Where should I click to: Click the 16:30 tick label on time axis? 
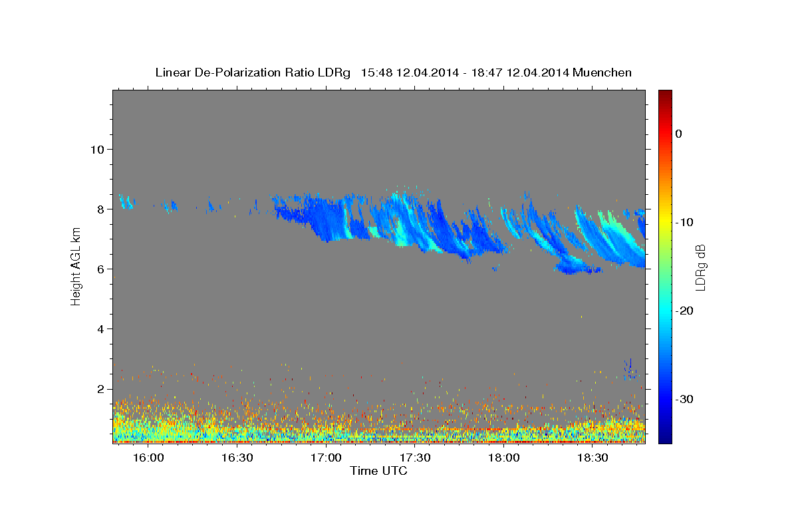(237, 458)
